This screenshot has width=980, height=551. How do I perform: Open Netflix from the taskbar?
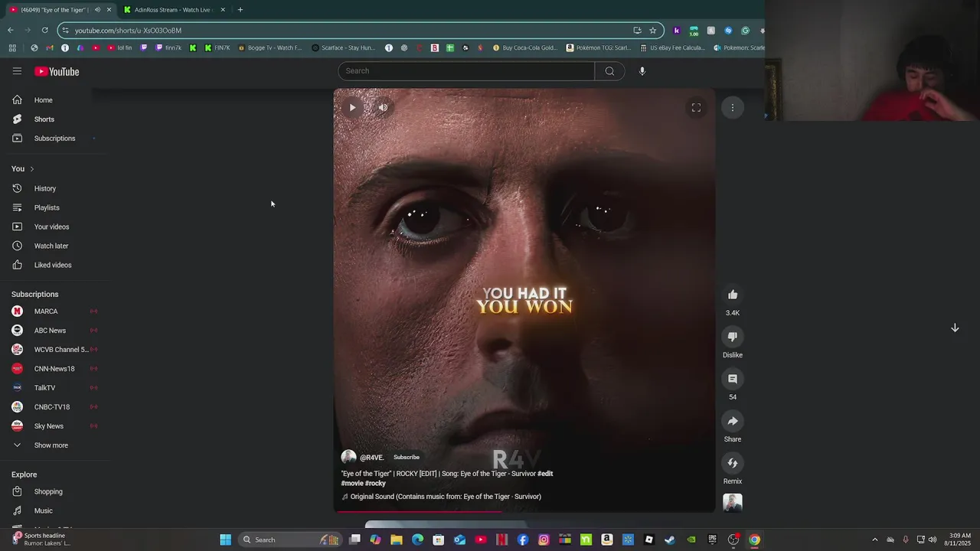coord(501,540)
